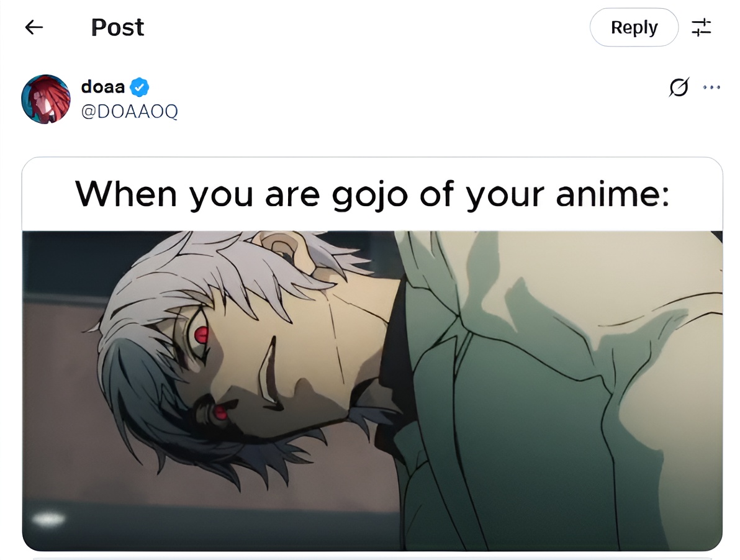Screen dimensions: 740x560
Task: Click the Post heading at top
Action: tap(117, 27)
